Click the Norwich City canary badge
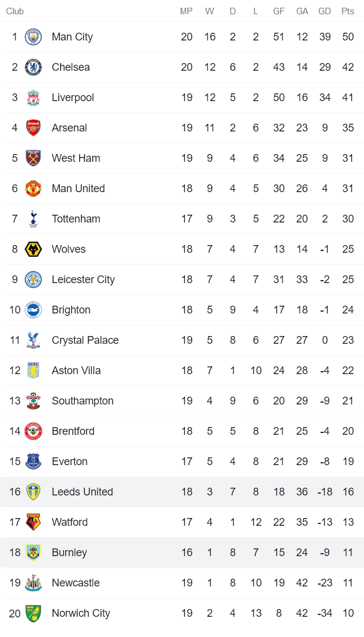 point(33,613)
